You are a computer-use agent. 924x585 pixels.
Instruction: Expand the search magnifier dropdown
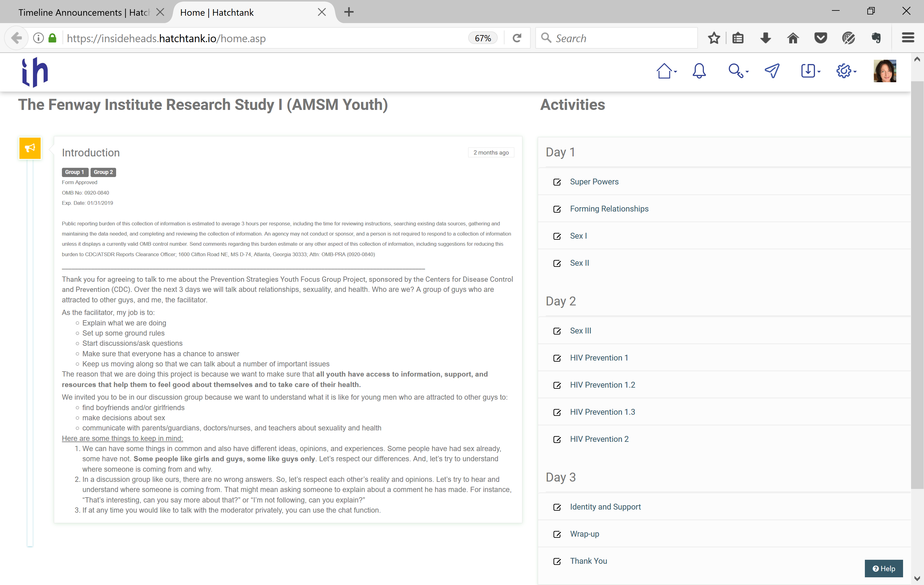738,71
